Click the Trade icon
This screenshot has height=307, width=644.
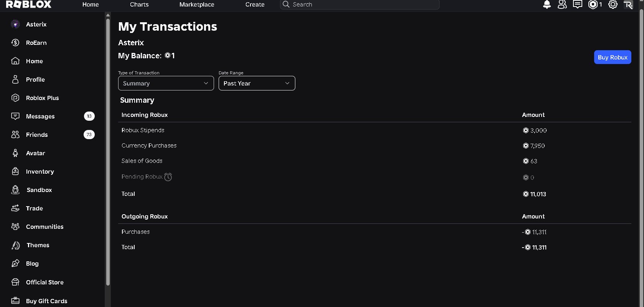tap(15, 208)
